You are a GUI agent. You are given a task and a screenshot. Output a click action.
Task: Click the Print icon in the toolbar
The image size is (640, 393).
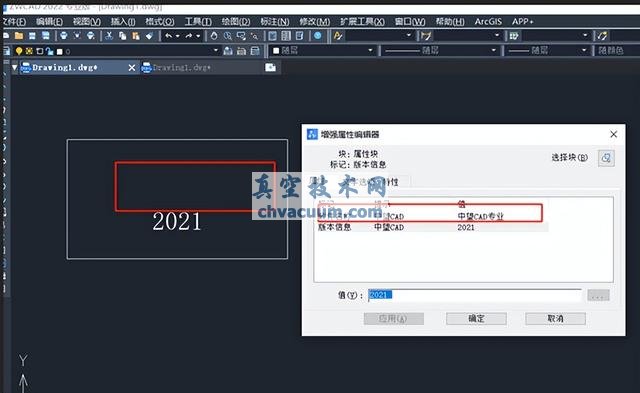64,36
